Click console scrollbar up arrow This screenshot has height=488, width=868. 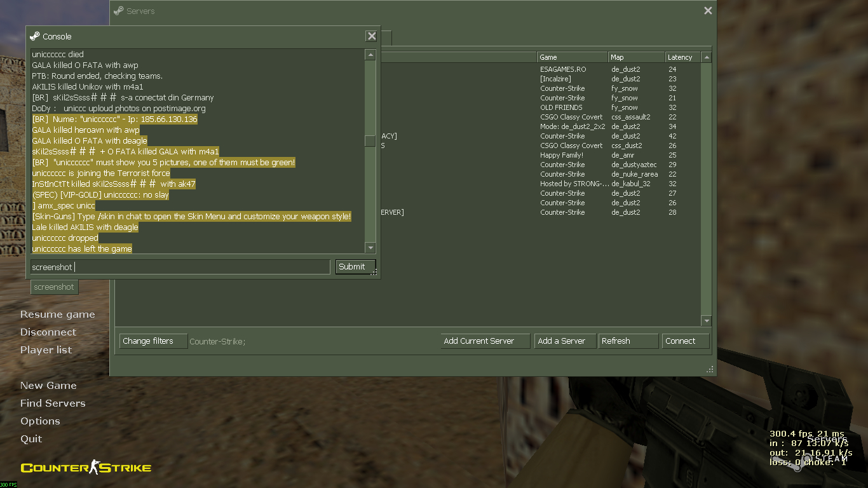pos(370,55)
